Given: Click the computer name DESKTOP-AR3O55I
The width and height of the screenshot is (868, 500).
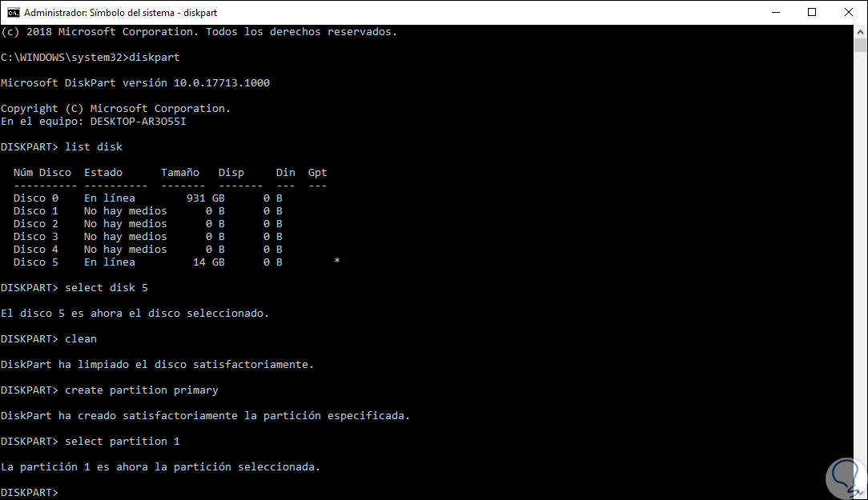Looking at the screenshot, I should 139,121.
